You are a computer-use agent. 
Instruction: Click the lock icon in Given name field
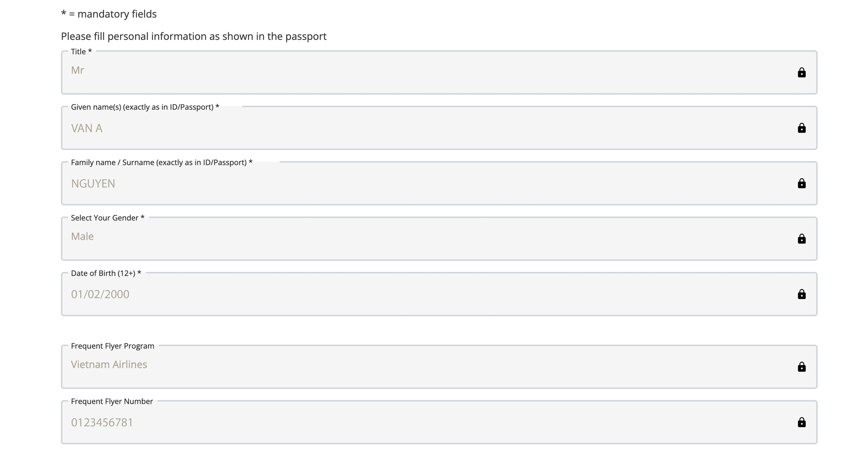click(x=802, y=128)
